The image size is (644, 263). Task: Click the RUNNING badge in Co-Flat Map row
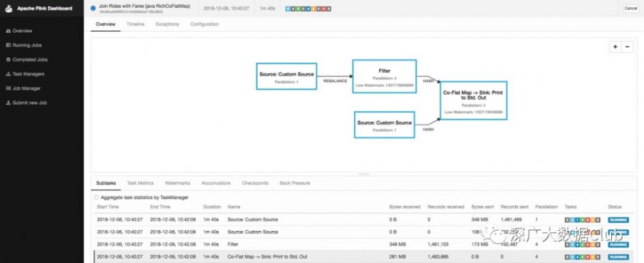[x=618, y=257]
